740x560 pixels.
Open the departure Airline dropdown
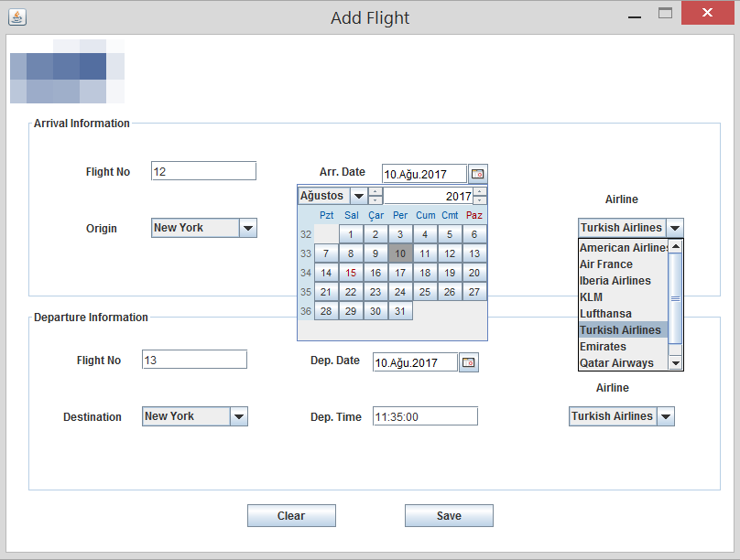666,416
